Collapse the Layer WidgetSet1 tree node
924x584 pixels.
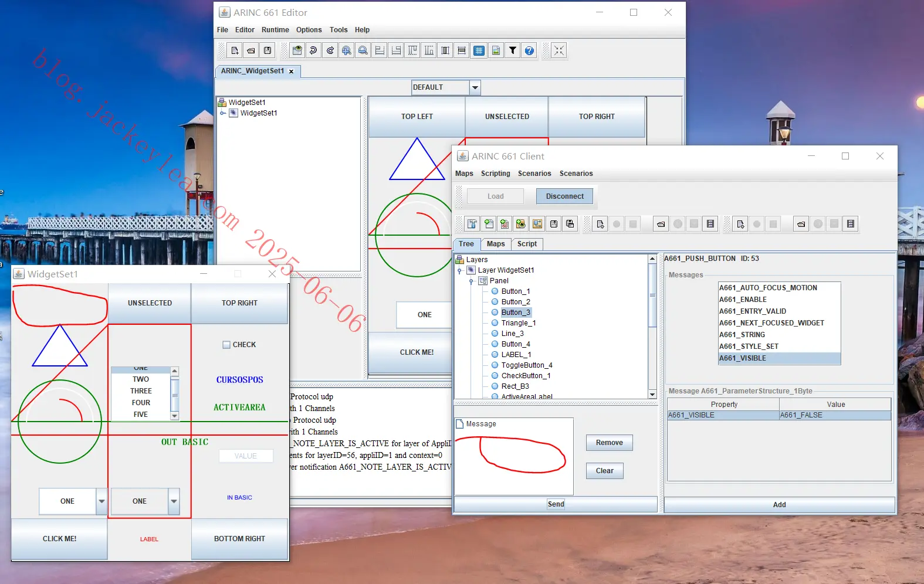point(459,270)
